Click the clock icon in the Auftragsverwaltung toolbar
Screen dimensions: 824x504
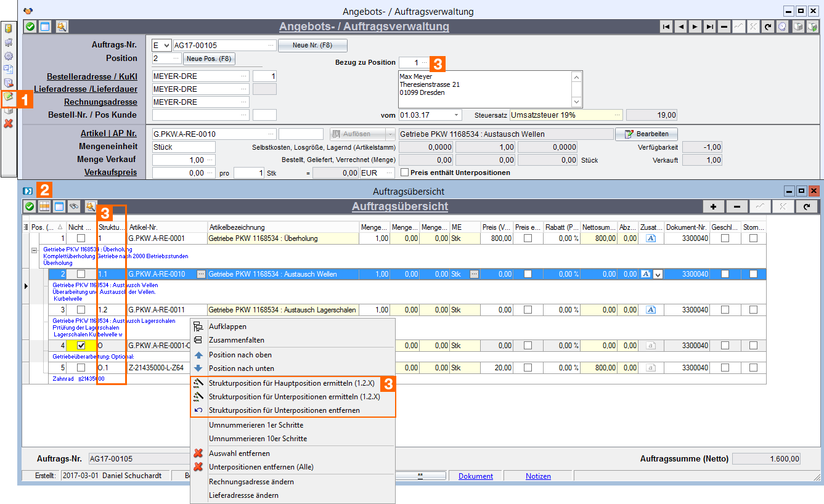coord(782,26)
